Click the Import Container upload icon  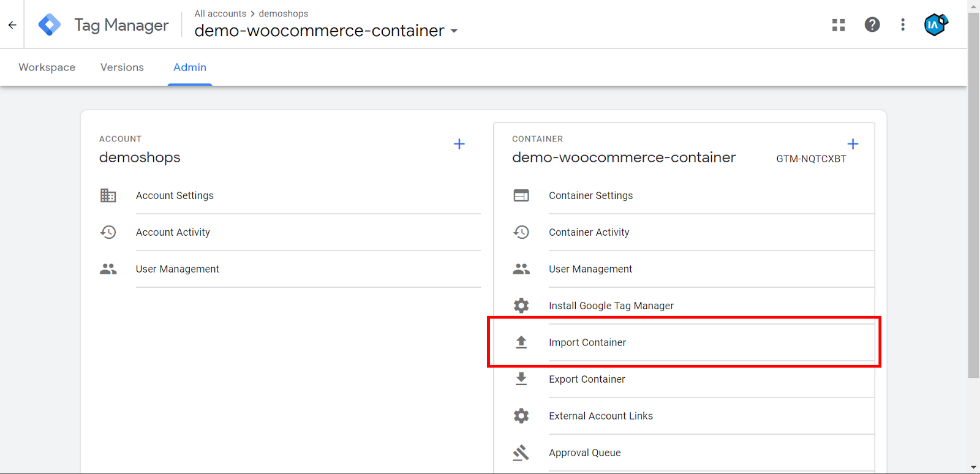521,342
